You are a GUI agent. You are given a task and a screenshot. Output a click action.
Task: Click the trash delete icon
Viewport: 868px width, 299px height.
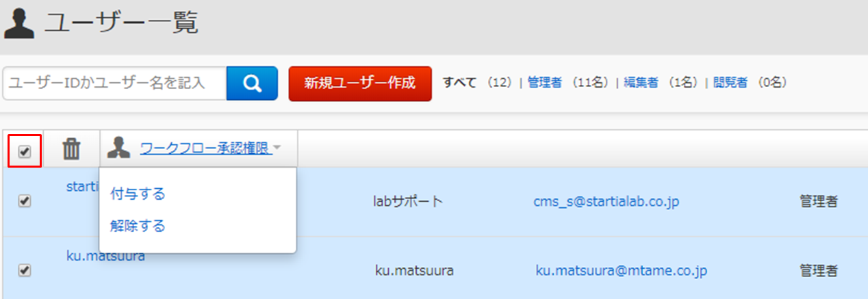point(71,148)
